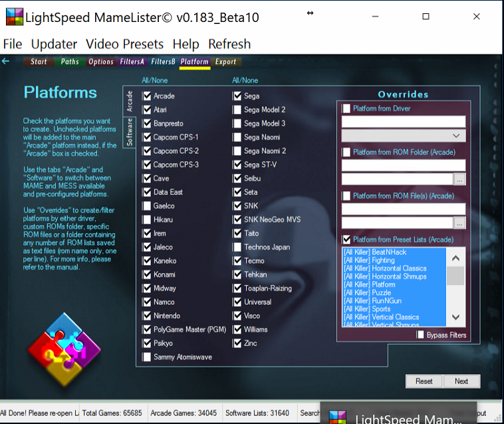Select the vertical Arcade tab
Viewport: 504px width, 424px height.
click(130, 101)
